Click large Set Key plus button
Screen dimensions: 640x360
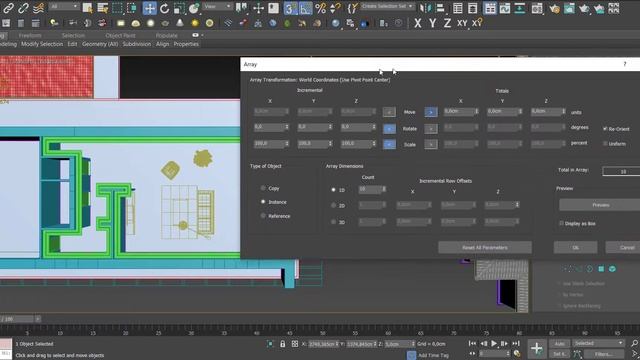[536, 349]
